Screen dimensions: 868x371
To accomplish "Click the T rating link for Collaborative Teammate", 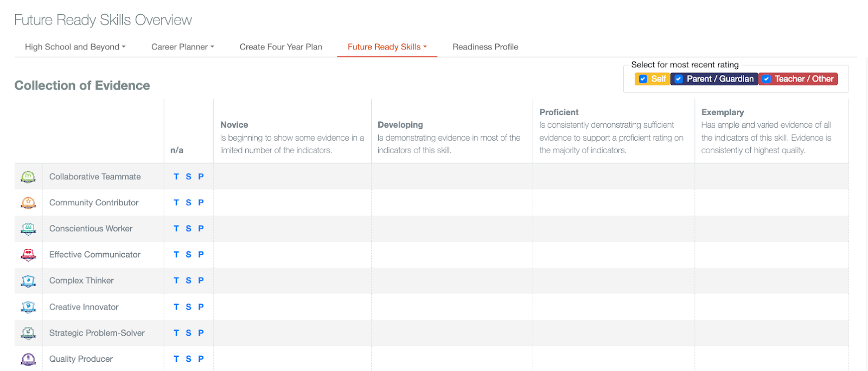I will (x=176, y=177).
